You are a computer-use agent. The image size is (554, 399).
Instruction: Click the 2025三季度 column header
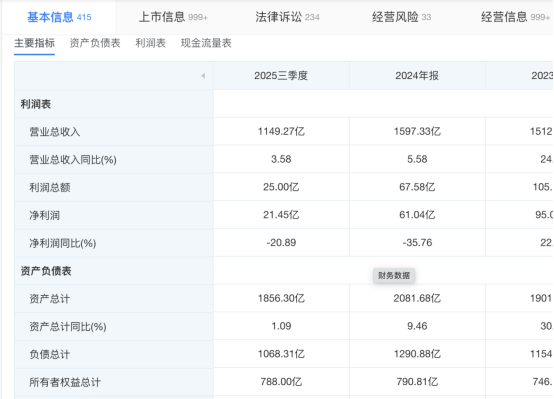281,76
